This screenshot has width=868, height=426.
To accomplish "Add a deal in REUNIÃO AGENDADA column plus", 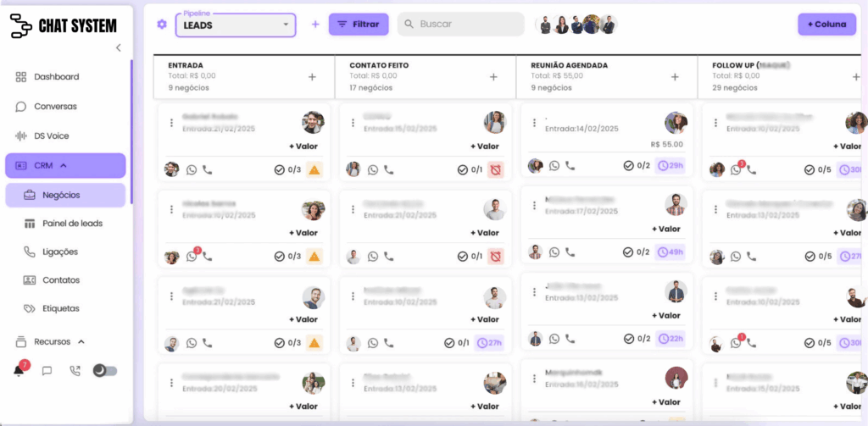I will coord(675,77).
